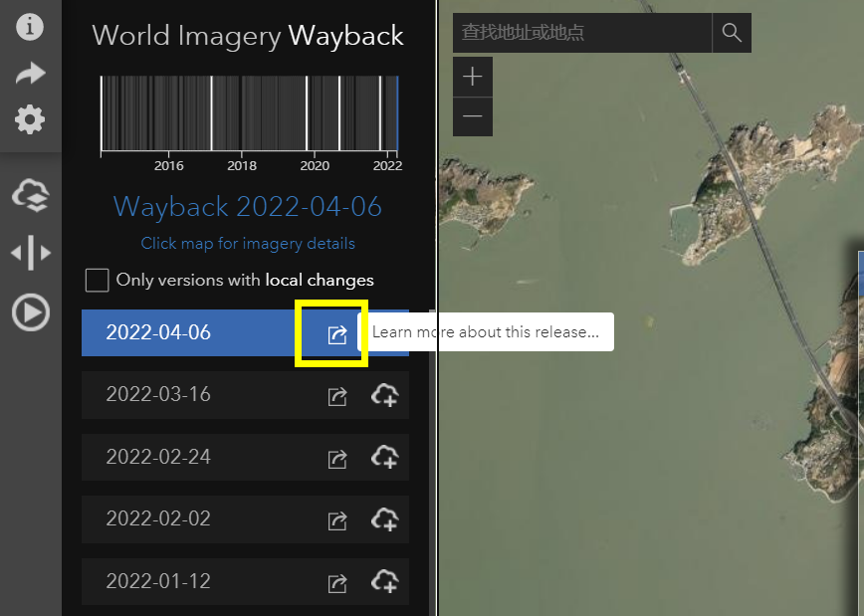Activate the swipe compare mode
Viewport: 864px width, 616px height.
click(30, 252)
